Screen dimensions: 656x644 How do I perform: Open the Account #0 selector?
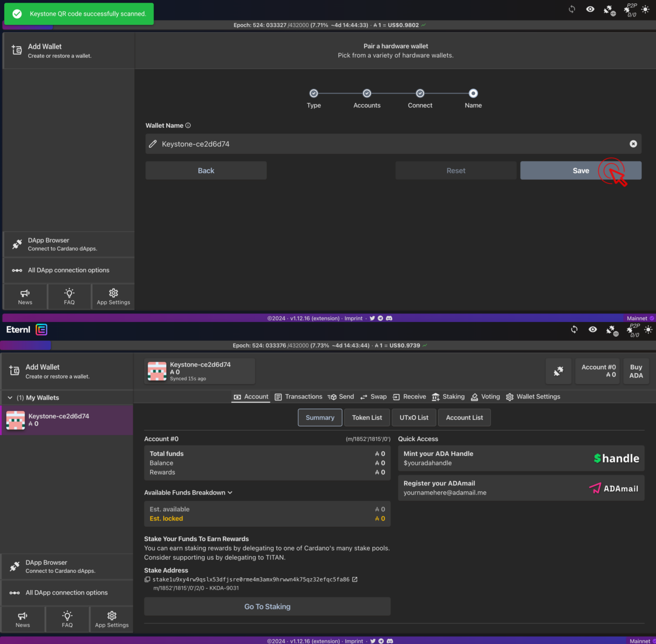tap(598, 371)
